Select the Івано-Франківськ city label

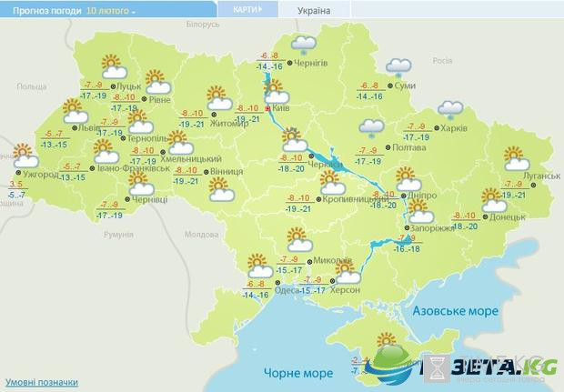pos(134,167)
